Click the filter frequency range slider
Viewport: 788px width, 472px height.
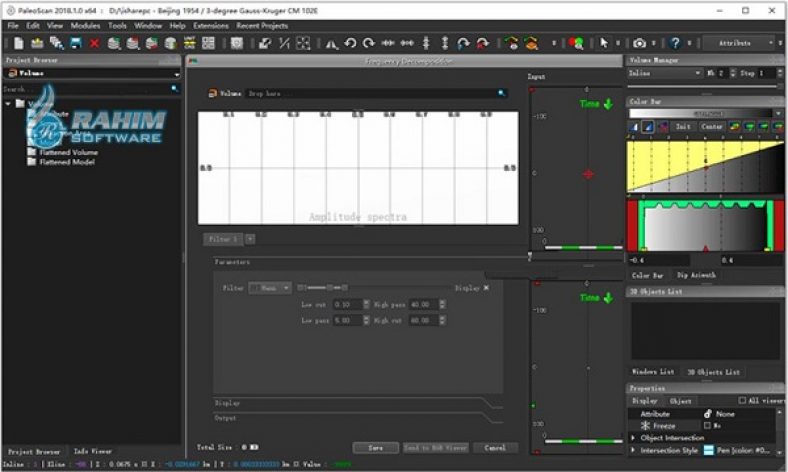[x=374, y=288]
